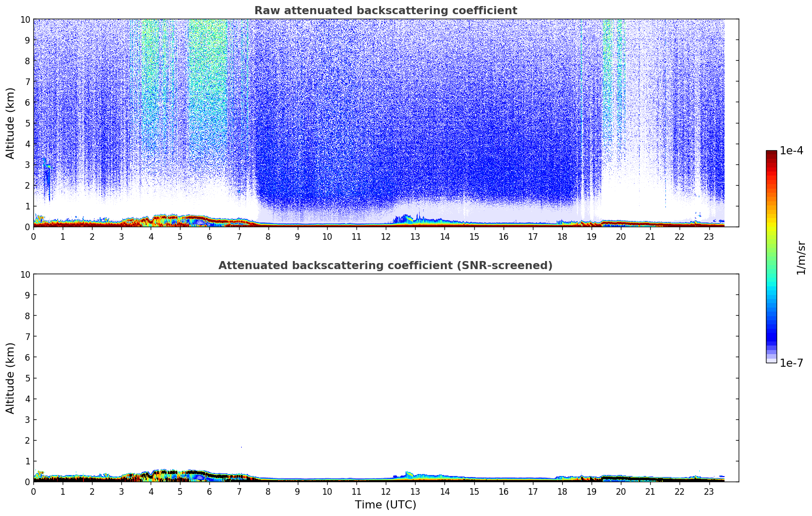Click the "Time (UTC)" axis label
812x516 pixels.
point(386,505)
